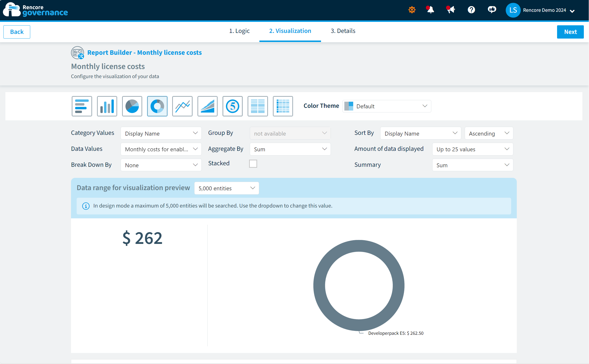Open the Sort By Display Name dropdown
This screenshot has width=589, height=364.
pos(421,133)
